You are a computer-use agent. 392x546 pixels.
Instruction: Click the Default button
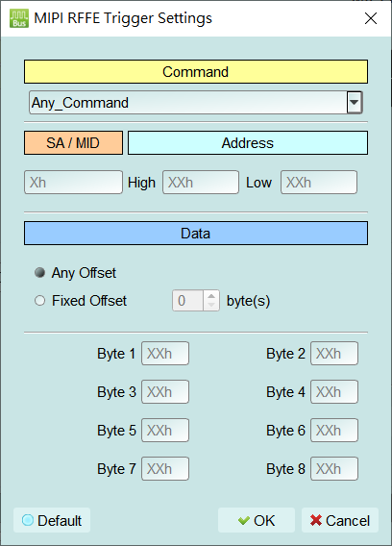pos(52,520)
